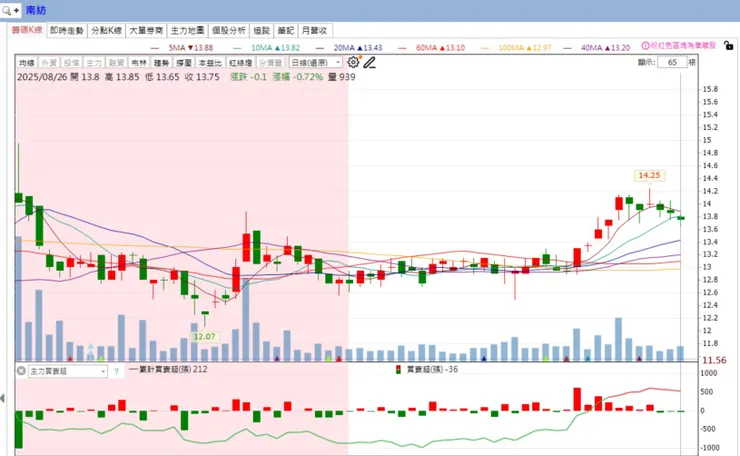Open the 追蹤 tab

click(x=261, y=31)
